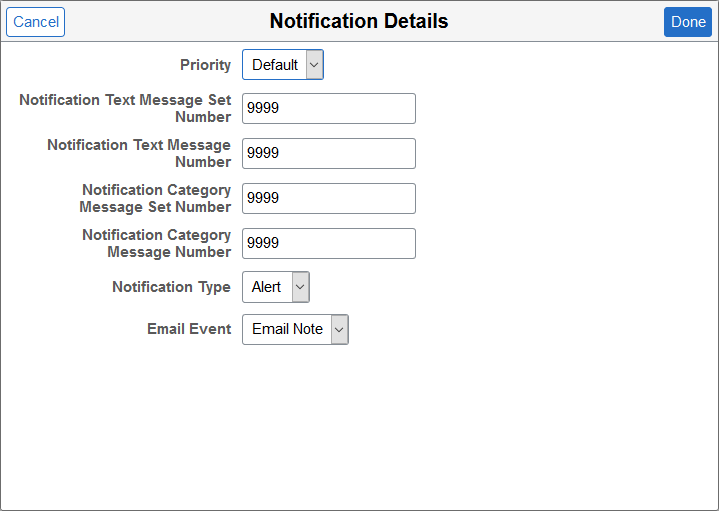Click the Priority field label
Viewport: 719px width, 511px height.
click(x=205, y=65)
